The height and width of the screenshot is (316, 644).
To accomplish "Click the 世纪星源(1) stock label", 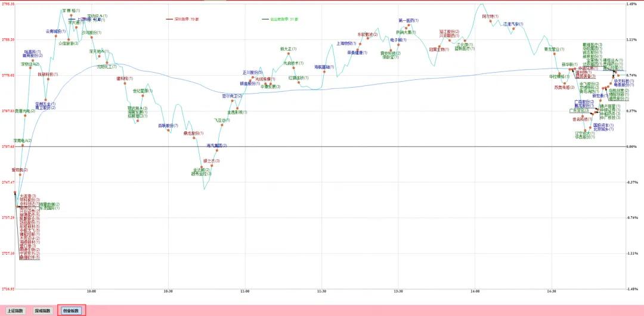I will click(142, 91).
